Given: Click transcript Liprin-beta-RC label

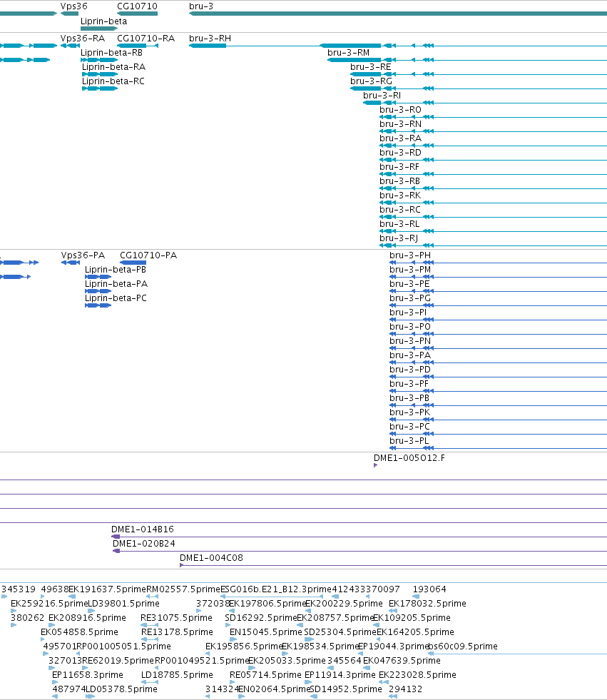Looking at the screenshot, I should [x=113, y=81].
